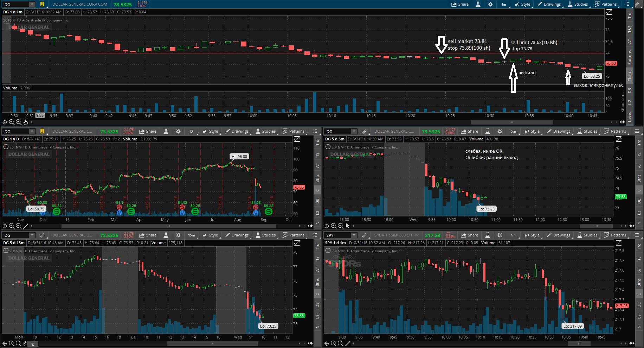Toggle the L2 side tab in top chart
This screenshot has height=348, width=644.
pyautogui.click(x=630, y=102)
